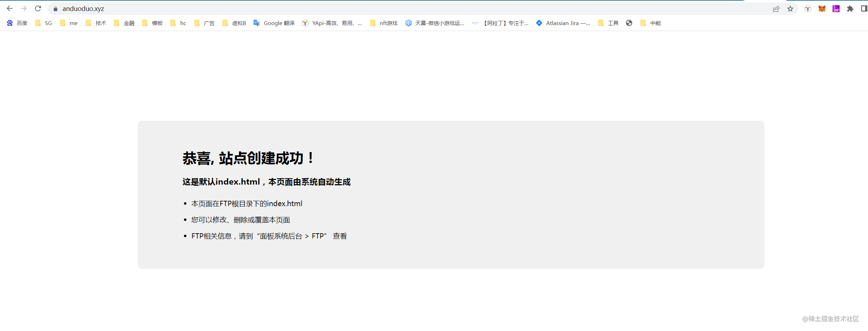The width and height of the screenshot is (868, 331).
Task: Click the line 您可以修改、删除或覆盖本页面
Action: [241, 220]
